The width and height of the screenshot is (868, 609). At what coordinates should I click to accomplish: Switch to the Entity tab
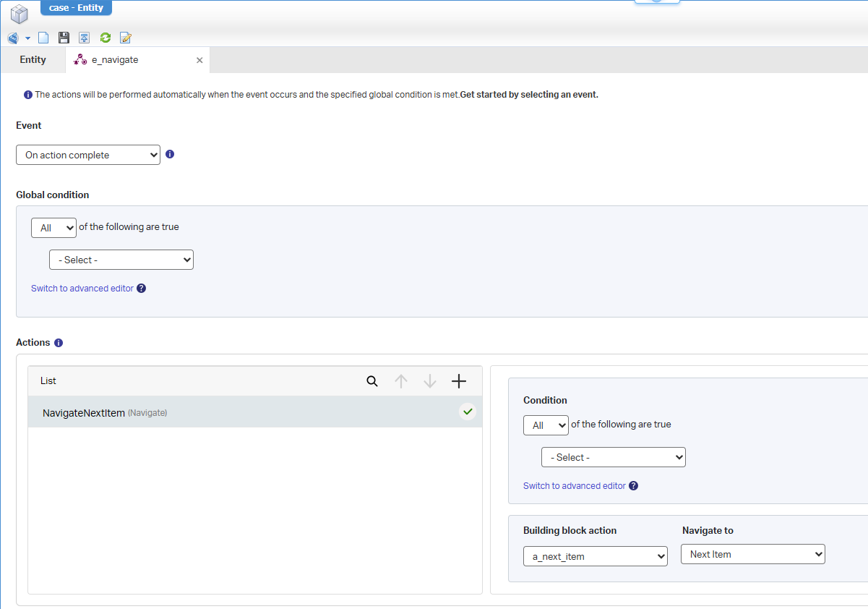[33, 60]
